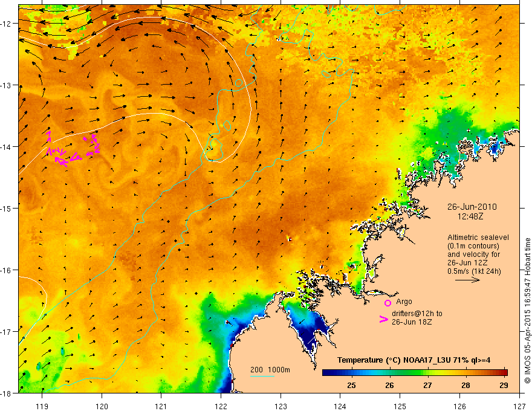The image size is (532, 411).
Task: Click the latitude axis label -12
Action: click(x=6, y=24)
